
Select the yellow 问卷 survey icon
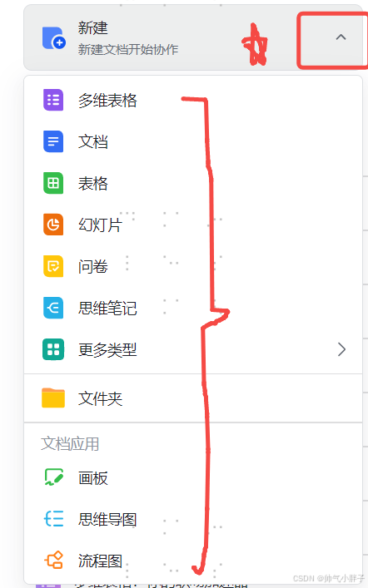pos(53,266)
